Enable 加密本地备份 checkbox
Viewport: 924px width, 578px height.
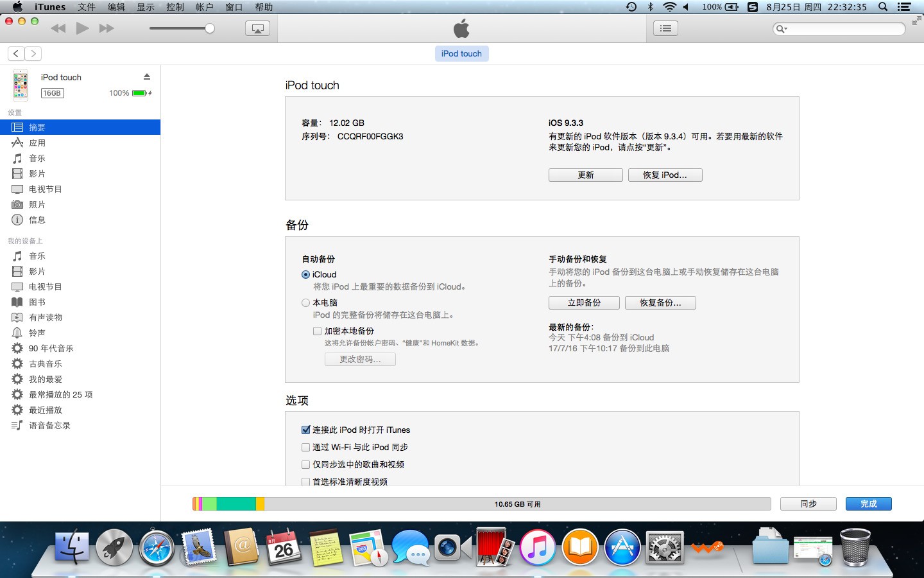pyautogui.click(x=317, y=331)
